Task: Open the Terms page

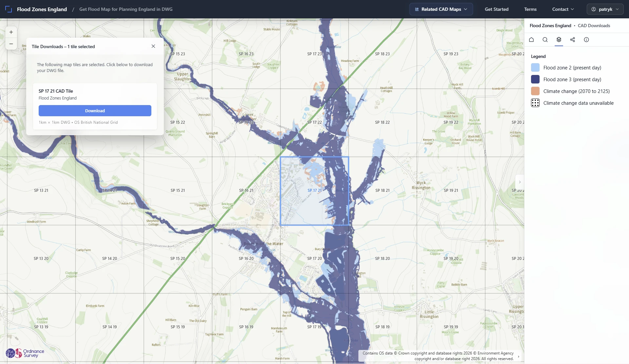Action: (530, 9)
